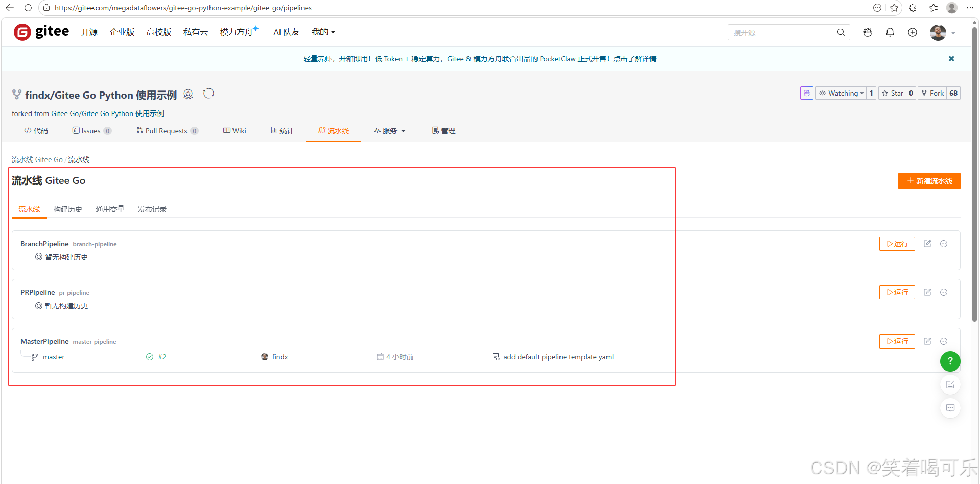Open the Wiki tab
This screenshot has width=980, height=484.
pyautogui.click(x=235, y=131)
